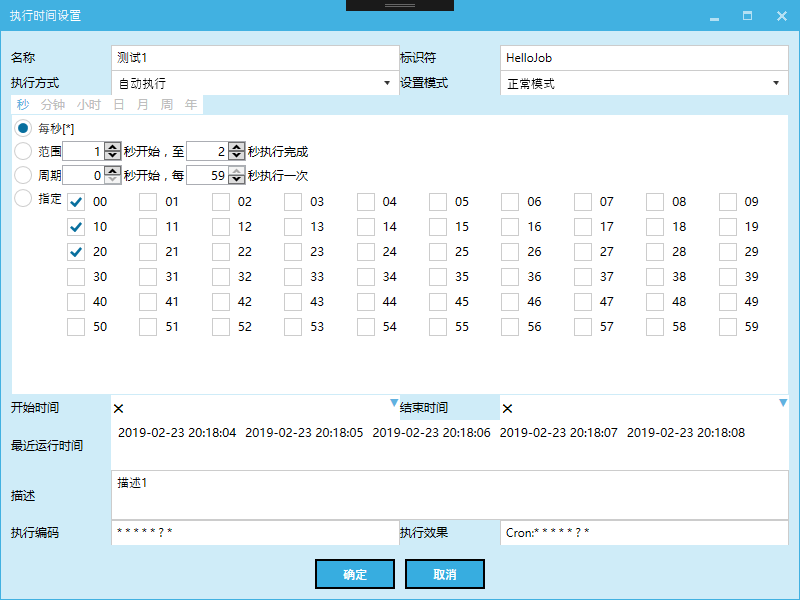Image resolution: width=800 pixels, height=600 pixels.
Task: Select run time 2019-02-23 20:18:04
Action: coord(177,433)
